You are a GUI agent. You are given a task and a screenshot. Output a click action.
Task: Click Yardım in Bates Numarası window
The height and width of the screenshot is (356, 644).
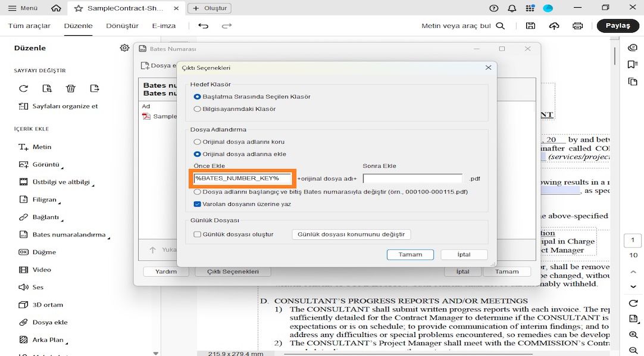(166, 271)
